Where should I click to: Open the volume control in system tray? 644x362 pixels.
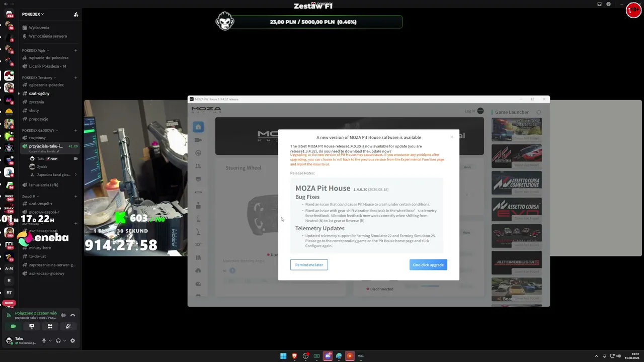[618, 356]
